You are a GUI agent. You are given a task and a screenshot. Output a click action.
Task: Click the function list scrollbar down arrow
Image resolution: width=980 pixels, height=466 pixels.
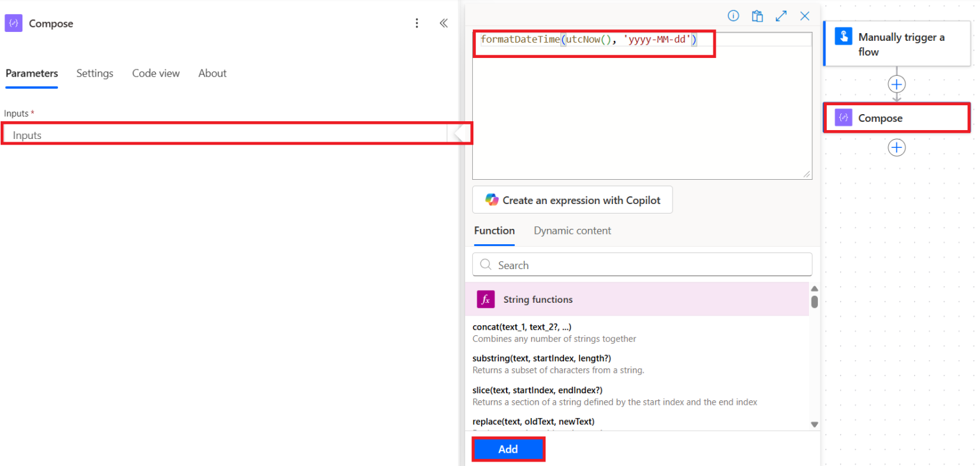(814, 425)
